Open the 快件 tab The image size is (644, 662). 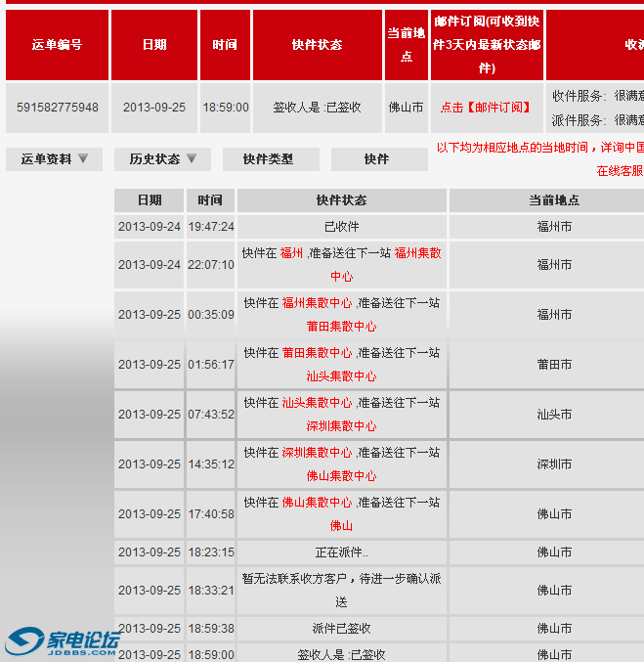pyautogui.click(x=376, y=159)
